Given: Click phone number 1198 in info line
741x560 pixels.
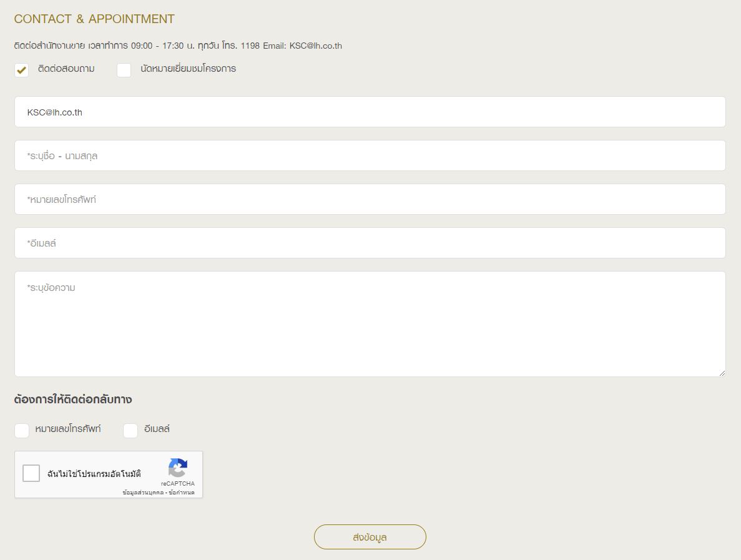Looking at the screenshot, I should [x=250, y=46].
